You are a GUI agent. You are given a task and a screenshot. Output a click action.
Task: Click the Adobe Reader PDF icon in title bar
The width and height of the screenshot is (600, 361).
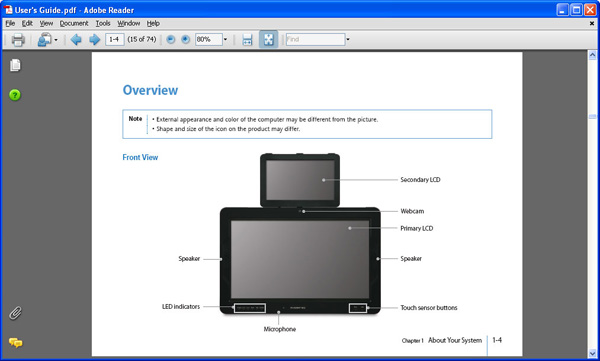point(8,9)
